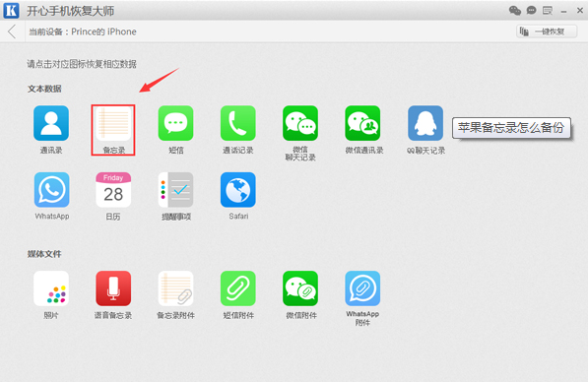This screenshot has height=382, width=588.
Task: Go back with the left arrow
Action: (x=12, y=32)
